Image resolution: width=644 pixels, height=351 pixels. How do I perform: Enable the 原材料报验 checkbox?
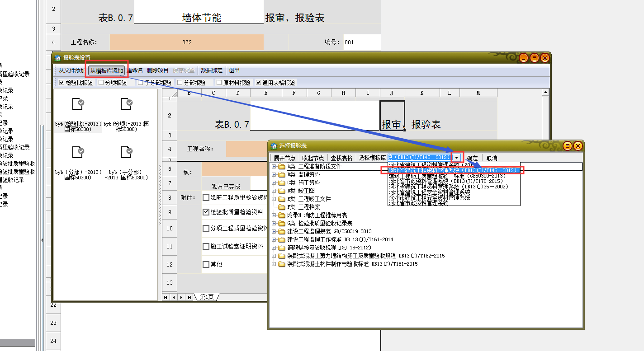coord(219,83)
